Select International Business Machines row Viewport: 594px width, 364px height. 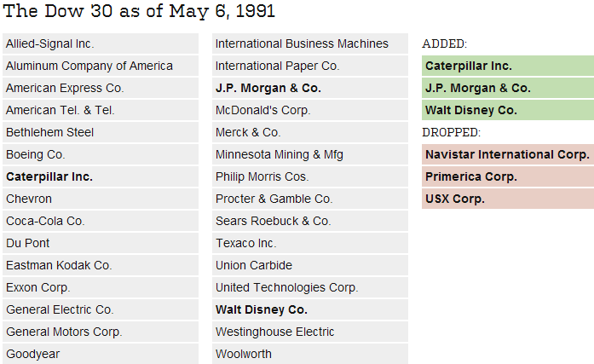pos(310,43)
